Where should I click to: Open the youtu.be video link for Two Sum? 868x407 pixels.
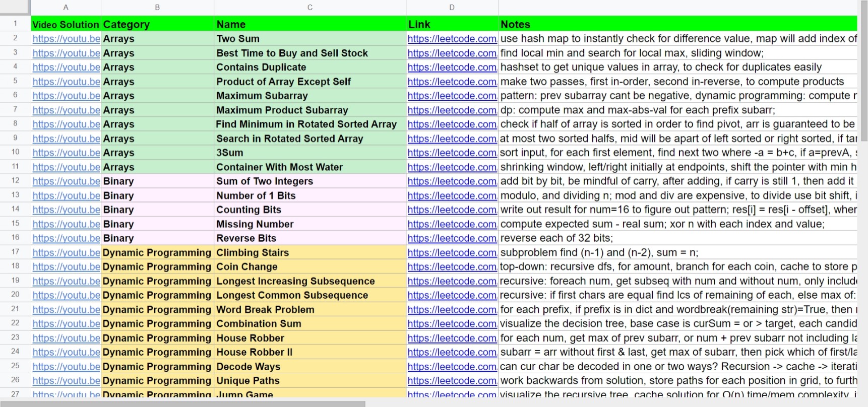pos(66,39)
